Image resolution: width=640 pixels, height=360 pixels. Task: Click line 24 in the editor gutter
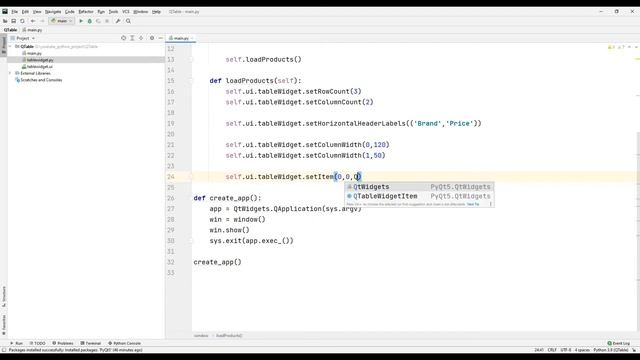171,177
